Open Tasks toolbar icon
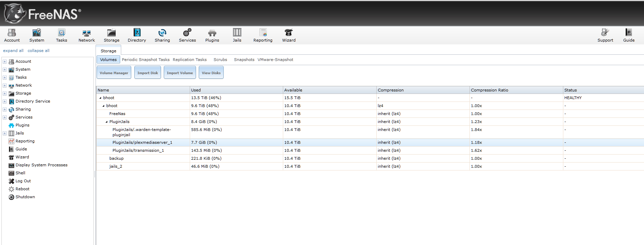This screenshot has height=245, width=644. click(61, 35)
